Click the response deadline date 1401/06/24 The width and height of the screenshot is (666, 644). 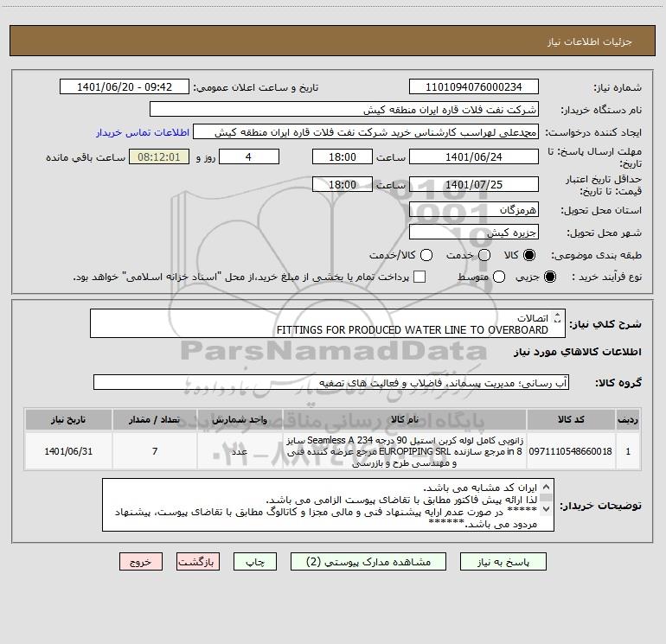(474, 156)
